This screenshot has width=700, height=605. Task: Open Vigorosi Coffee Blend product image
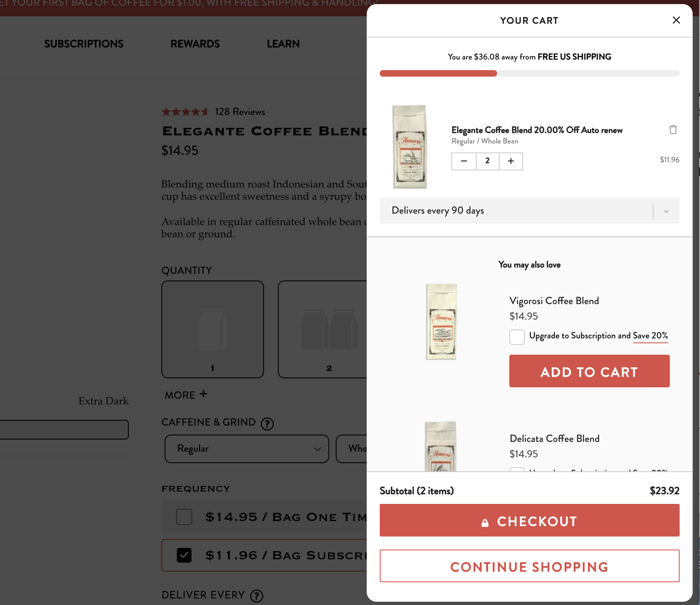pos(441,322)
